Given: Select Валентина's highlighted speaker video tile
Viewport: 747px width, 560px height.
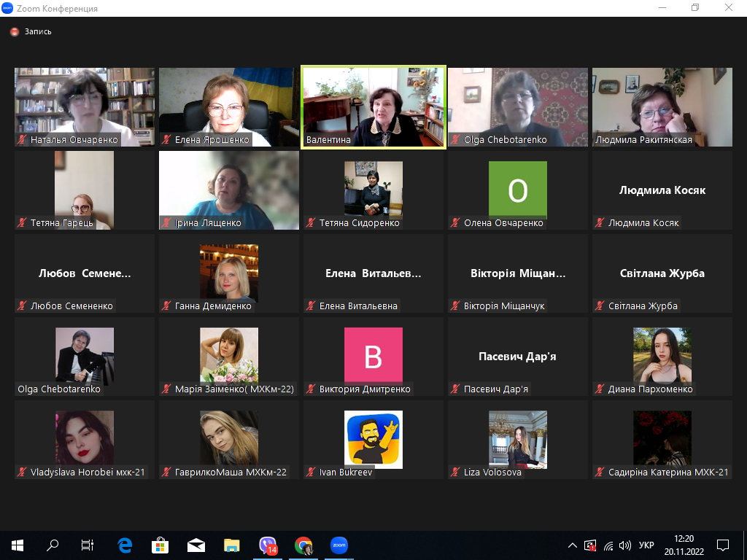Looking at the screenshot, I should 373,107.
